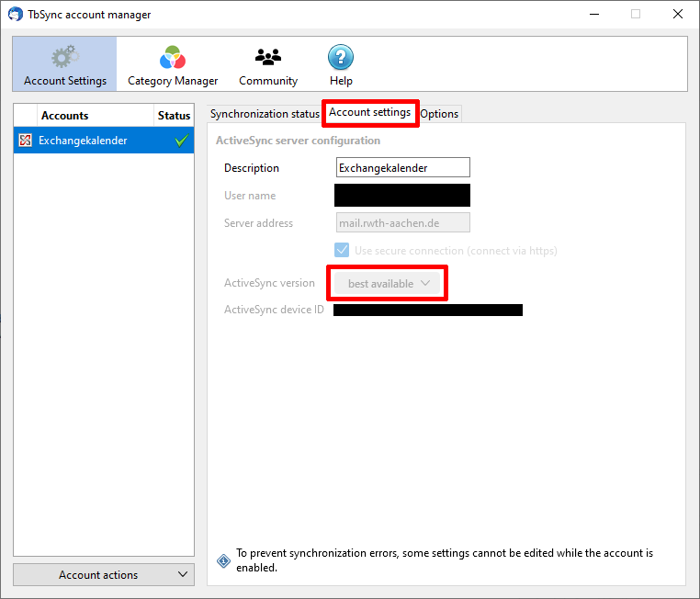Close the TbSync account manager window
This screenshot has height=599, width=700.
(x=678, y=15)
